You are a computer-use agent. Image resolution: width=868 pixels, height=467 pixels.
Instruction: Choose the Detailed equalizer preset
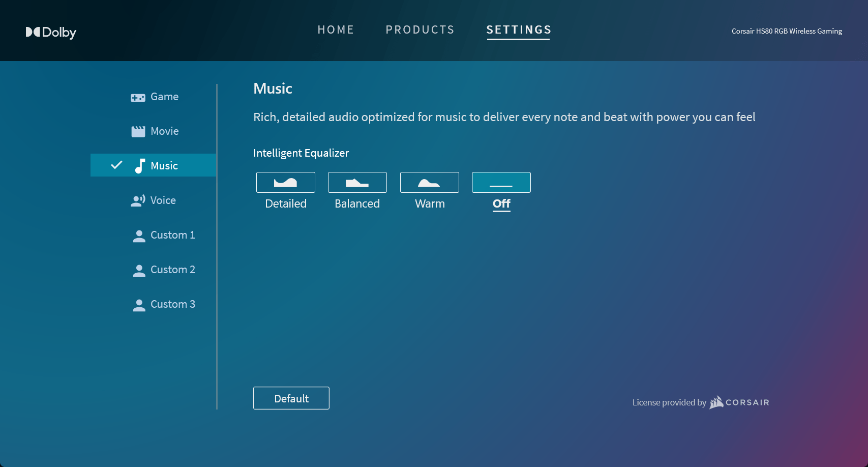(x=286, y=182)
